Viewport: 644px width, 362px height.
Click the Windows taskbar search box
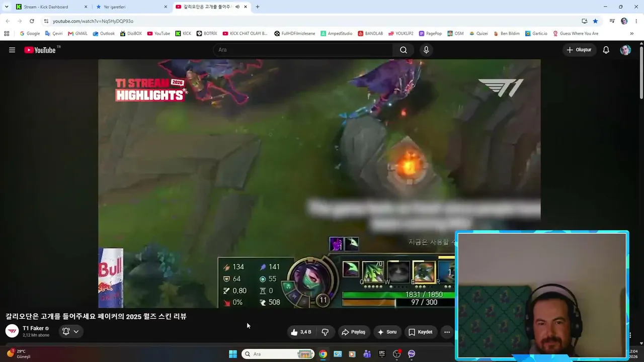[278, 354]
